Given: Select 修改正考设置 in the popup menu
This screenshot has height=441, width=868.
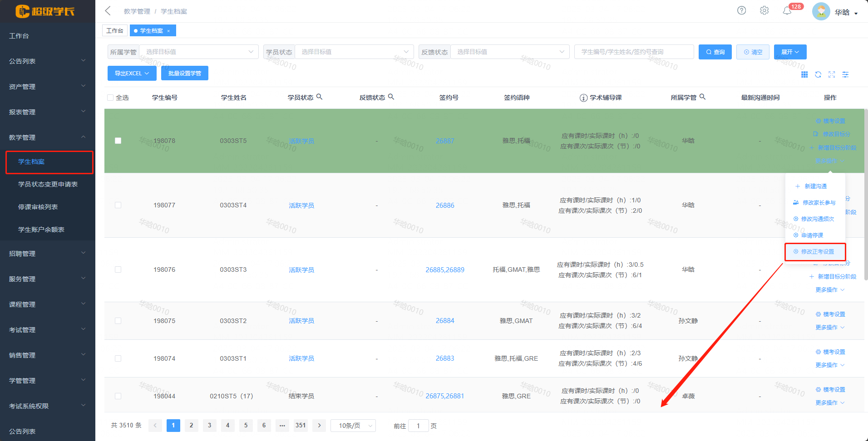Looking at the screenshot, I should [x=817, y=252].
